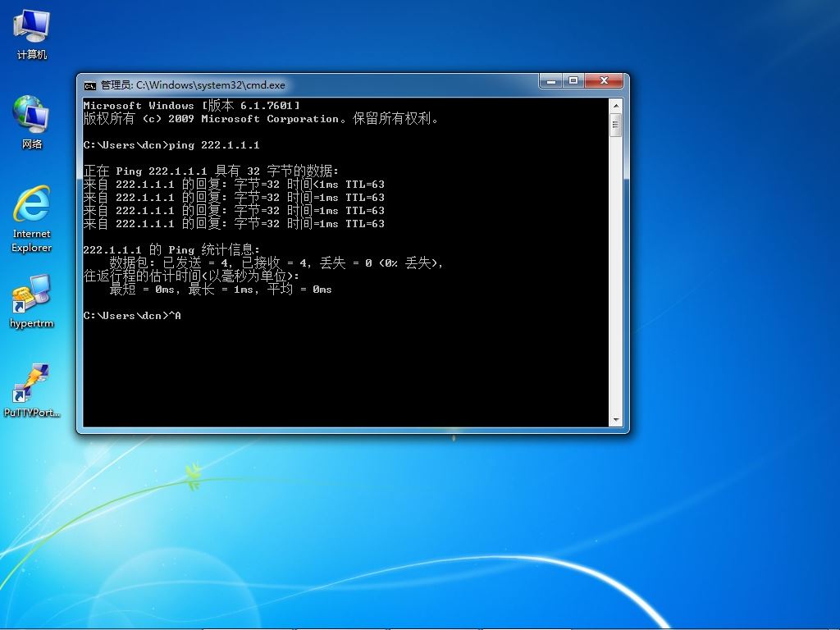Image resolution: width=840 pixels, height=630 pixels.
Task: Click the line '正在 Ping 222.1.1.1 具有 32 字节的数据'
Action: pos(211,171)
